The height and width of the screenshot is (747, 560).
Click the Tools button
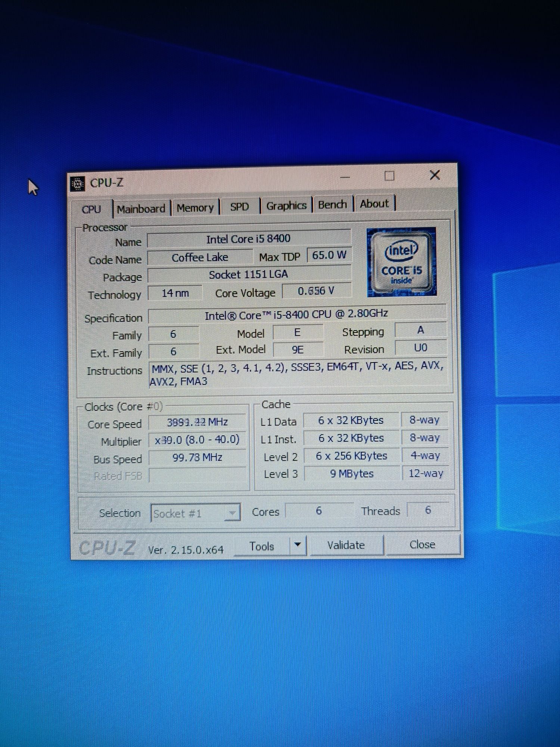coord(262,546)
